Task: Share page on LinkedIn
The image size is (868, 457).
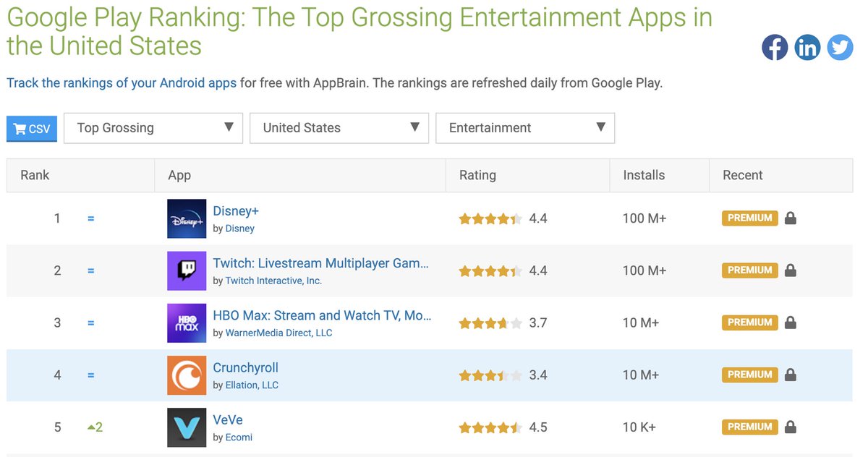Action: [x=807, y=48]
